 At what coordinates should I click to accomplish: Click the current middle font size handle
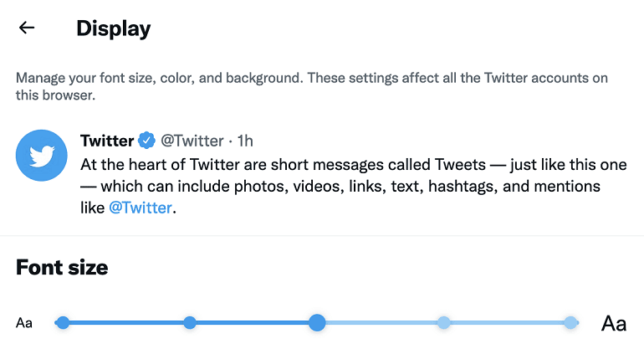pyautogui.click(x=317, y=323)
